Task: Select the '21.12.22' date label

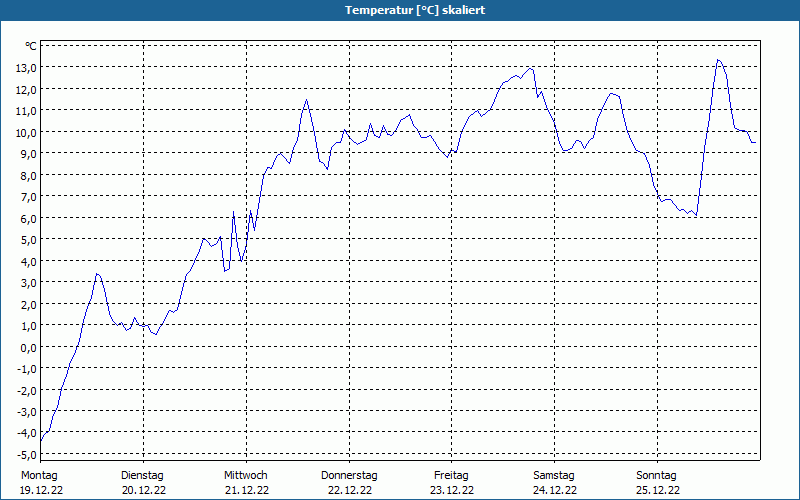Action: click(x=247, y=490)
